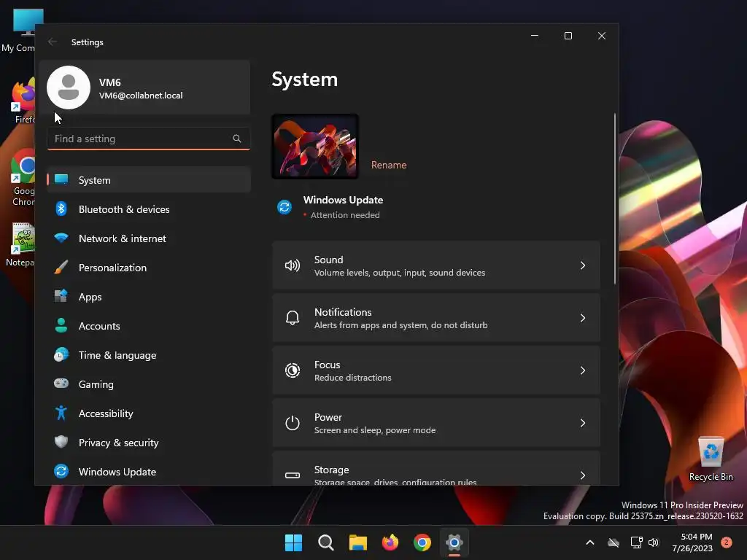
Task: Click the Find a setting search box
Action: pos(149,139)
